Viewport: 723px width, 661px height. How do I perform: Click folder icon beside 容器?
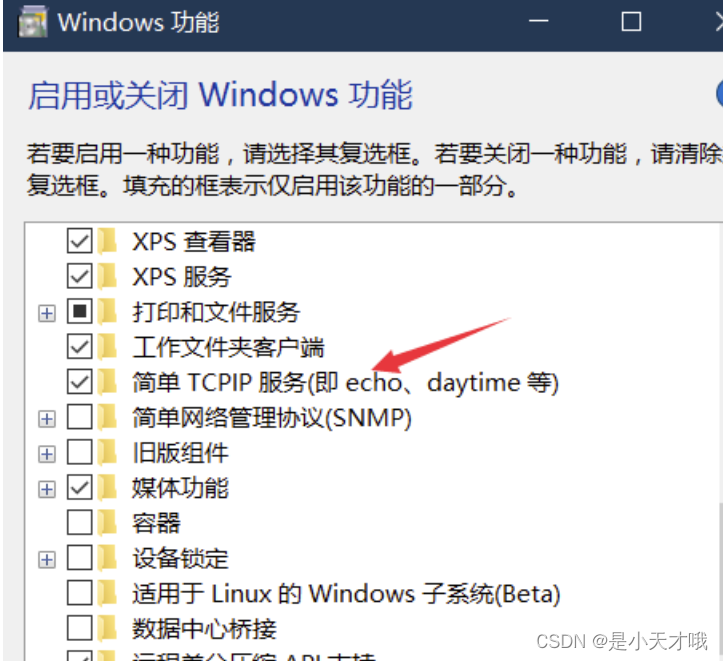click(107, 523)
